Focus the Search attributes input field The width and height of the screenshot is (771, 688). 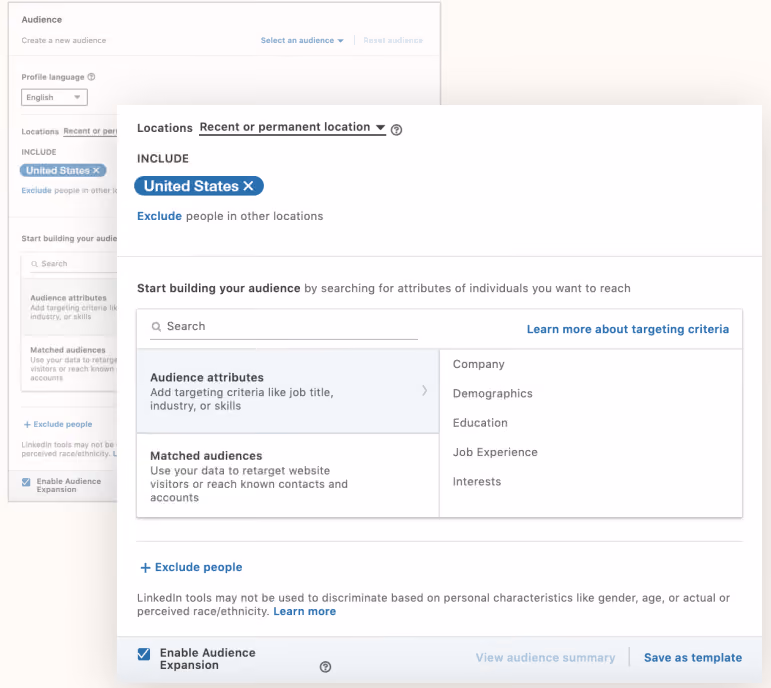tap(284, 327)
